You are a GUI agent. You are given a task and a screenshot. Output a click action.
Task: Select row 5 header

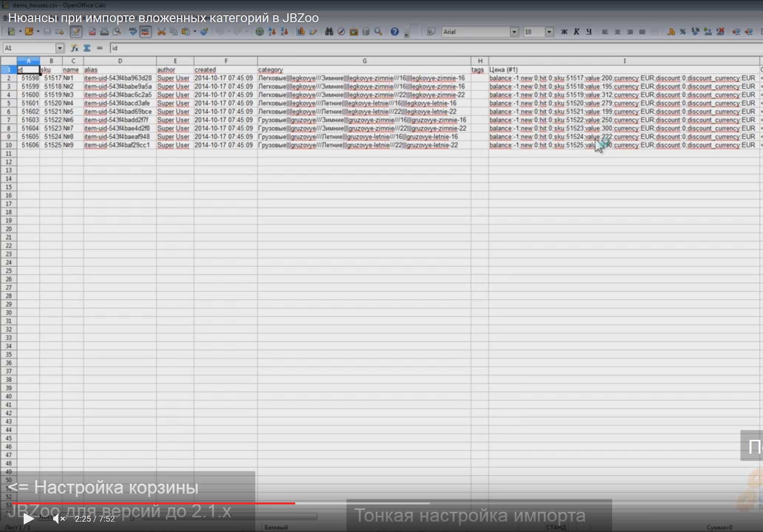pyautogui.click(x=8, y=103)
